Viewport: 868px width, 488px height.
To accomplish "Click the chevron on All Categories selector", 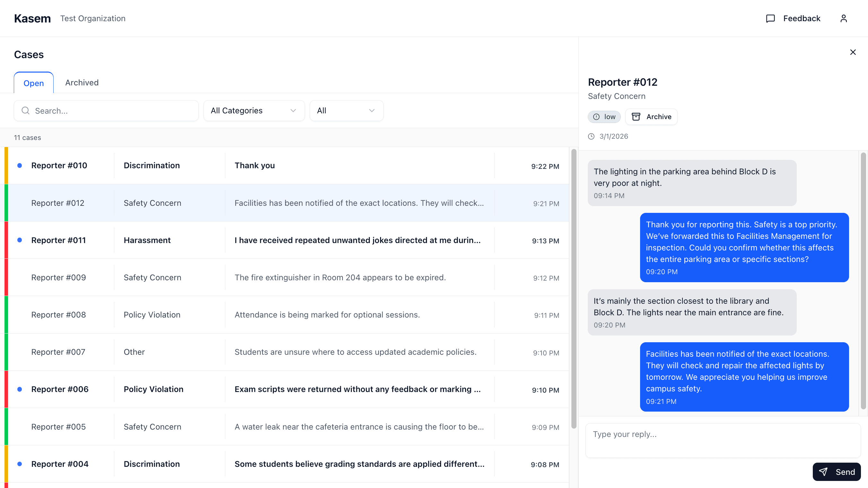I will coord(293,110).
